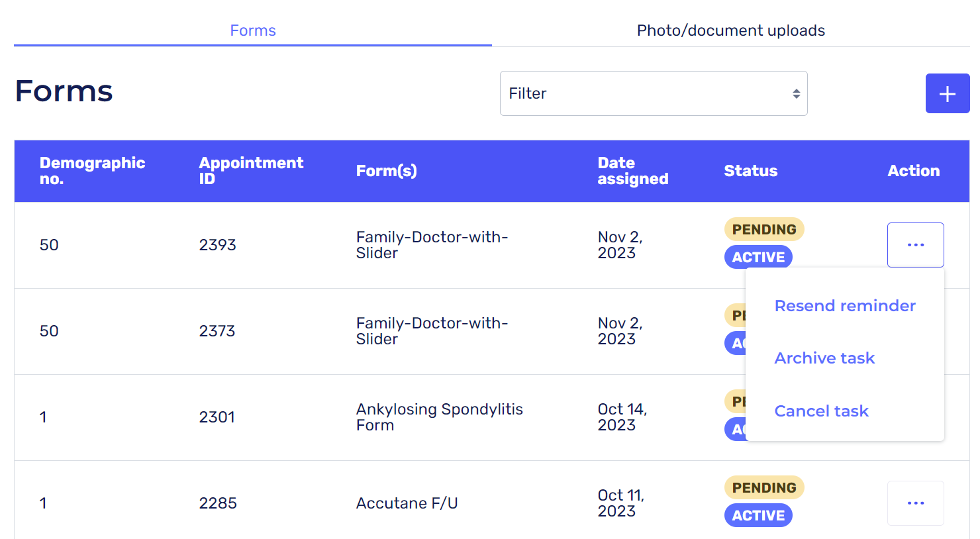
Task: Switch to Photo/document uploads tab
Action: [730, 30]
